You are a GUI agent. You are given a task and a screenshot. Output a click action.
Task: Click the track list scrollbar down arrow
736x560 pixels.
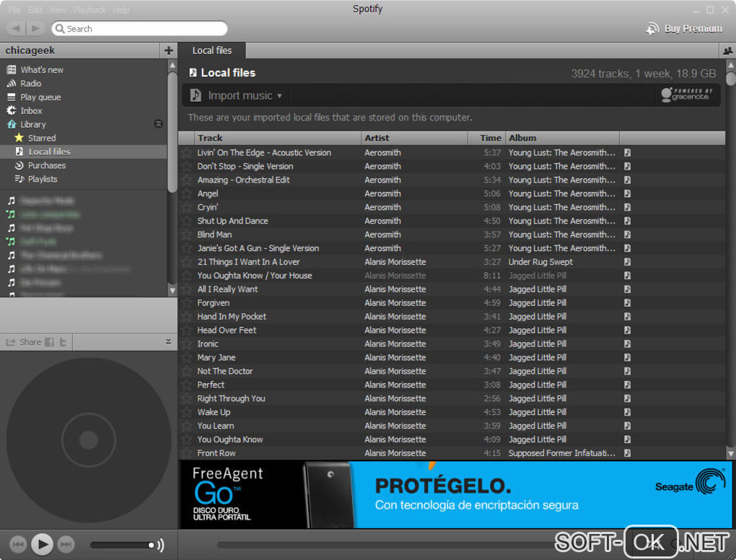pyautogui.click(x=730, y=453)
